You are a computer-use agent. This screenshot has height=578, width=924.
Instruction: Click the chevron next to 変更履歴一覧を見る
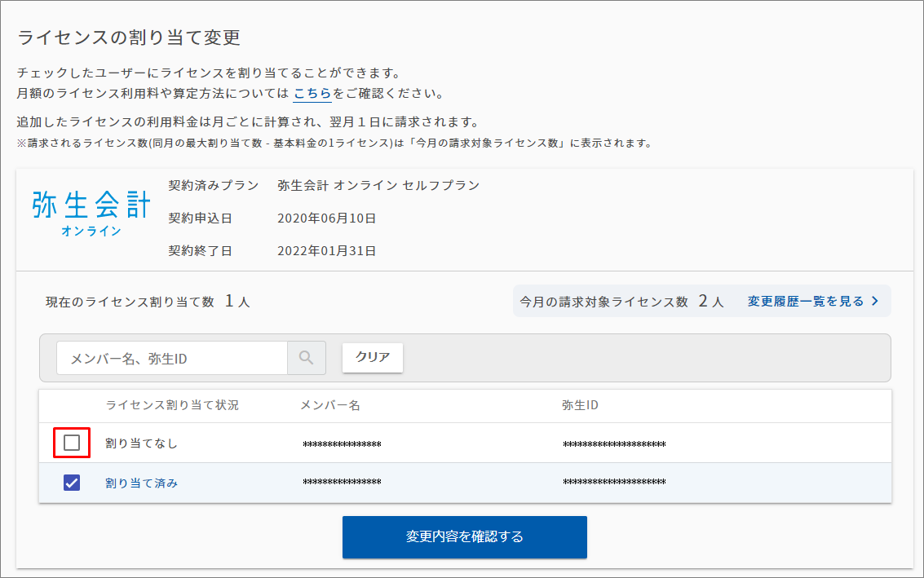[x=875, y=301]
